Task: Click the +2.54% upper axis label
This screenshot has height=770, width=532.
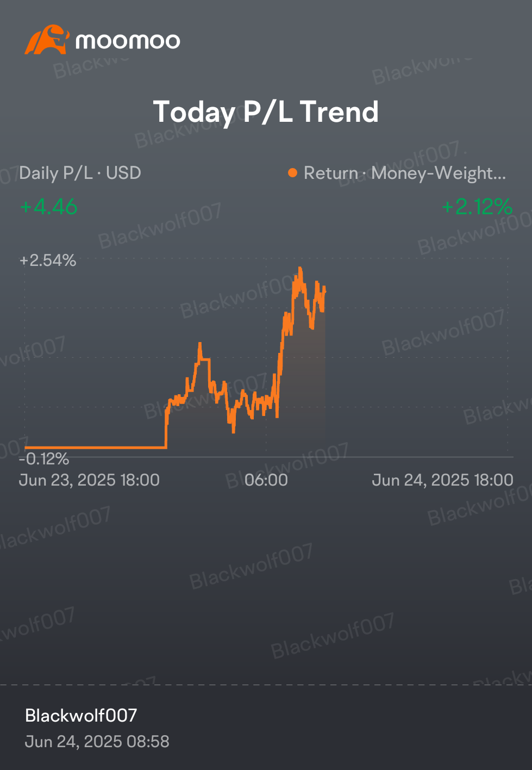Action: coord(48,260)
